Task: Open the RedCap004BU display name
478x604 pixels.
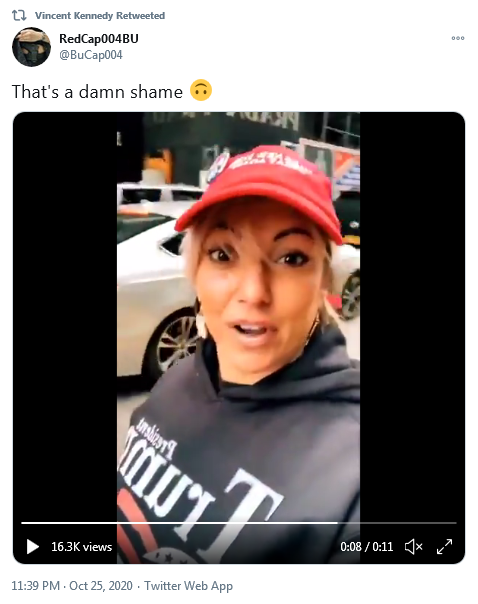Action: 99,39
